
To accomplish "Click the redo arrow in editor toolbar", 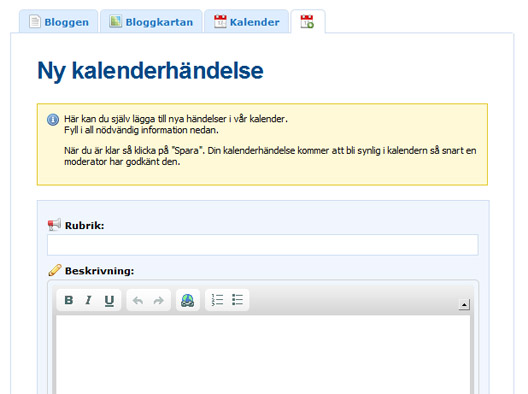I will (158, 300).
